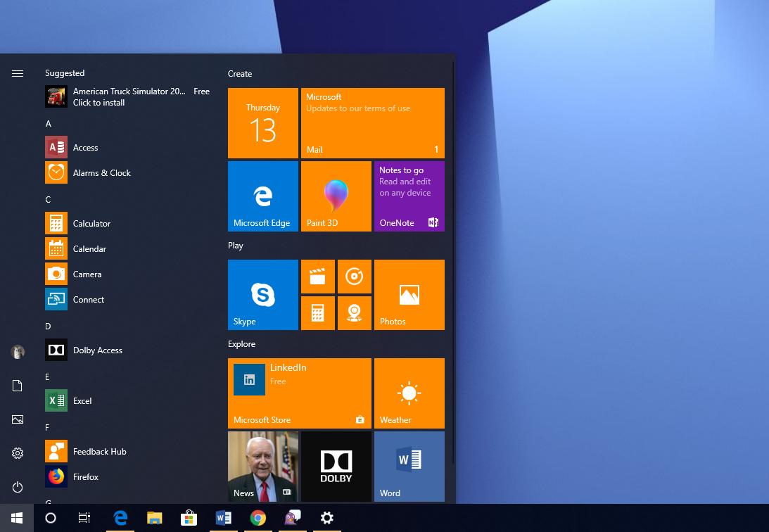Open Pidgin chat icon on taskbar
Viewport: 769px width, 532px height.
tap(293, 518)
